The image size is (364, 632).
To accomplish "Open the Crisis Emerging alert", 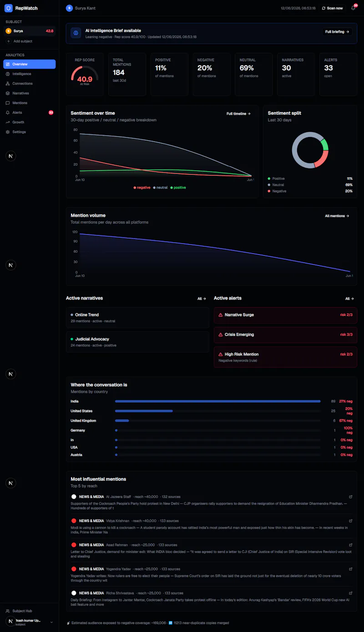I will pos(285,335).
